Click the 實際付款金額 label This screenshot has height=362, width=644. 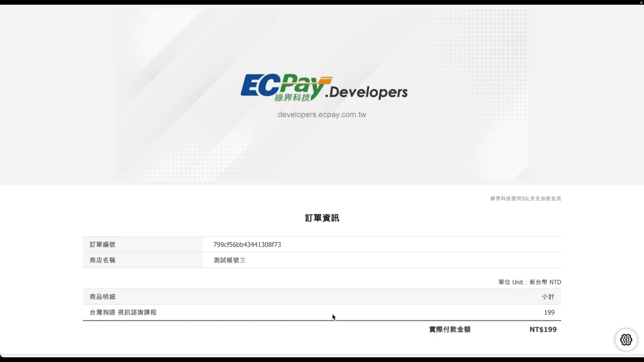(450, 329)
